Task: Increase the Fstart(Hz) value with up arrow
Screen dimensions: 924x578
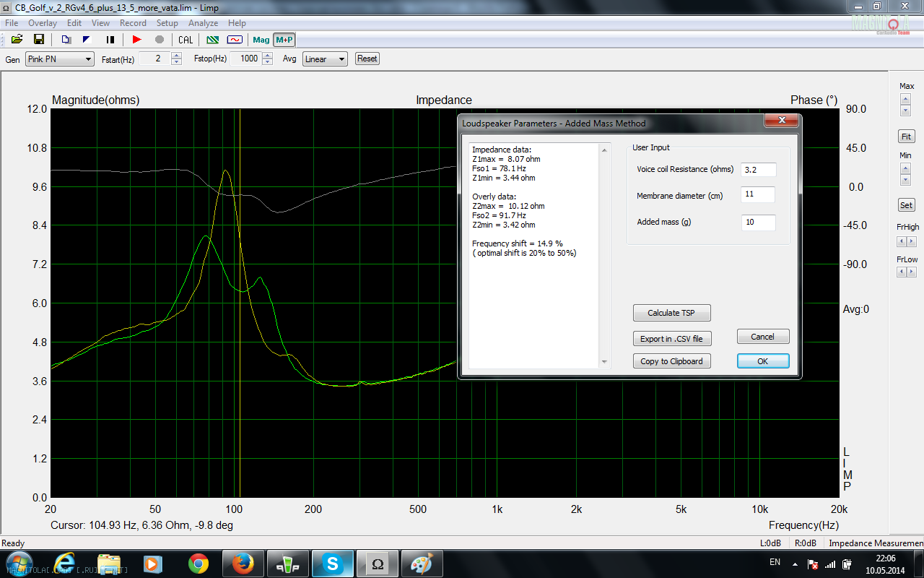Action: [177, 56]
